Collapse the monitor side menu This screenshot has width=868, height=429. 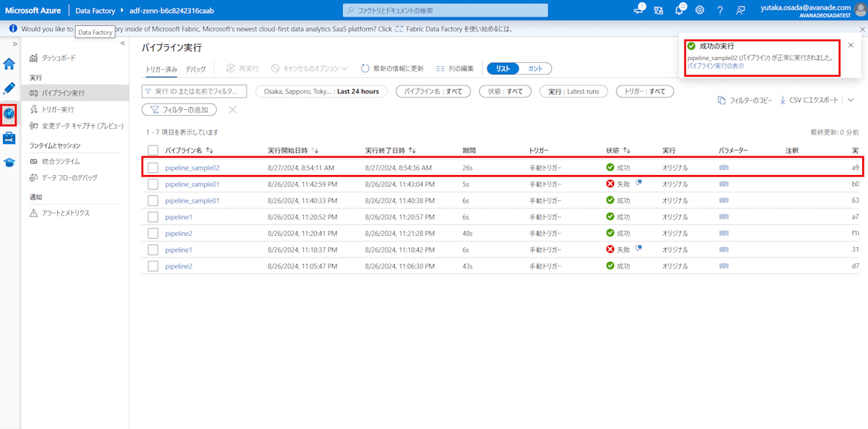(122, 43)
